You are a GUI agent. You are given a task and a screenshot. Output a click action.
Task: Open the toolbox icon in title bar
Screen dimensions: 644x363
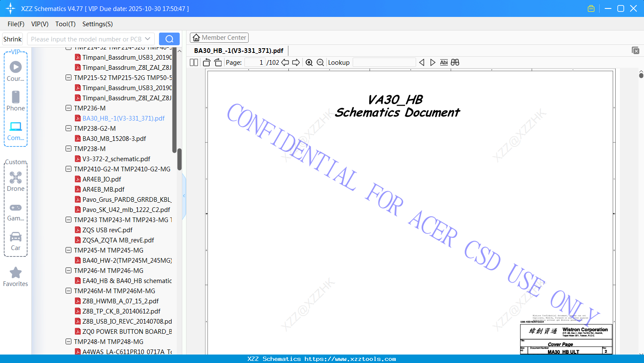click(x=591, y=8)
